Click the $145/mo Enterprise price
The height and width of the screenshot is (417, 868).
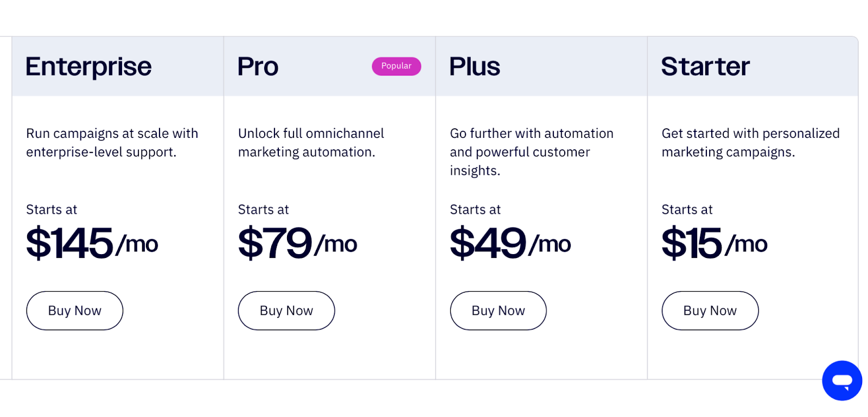(92, 243)
